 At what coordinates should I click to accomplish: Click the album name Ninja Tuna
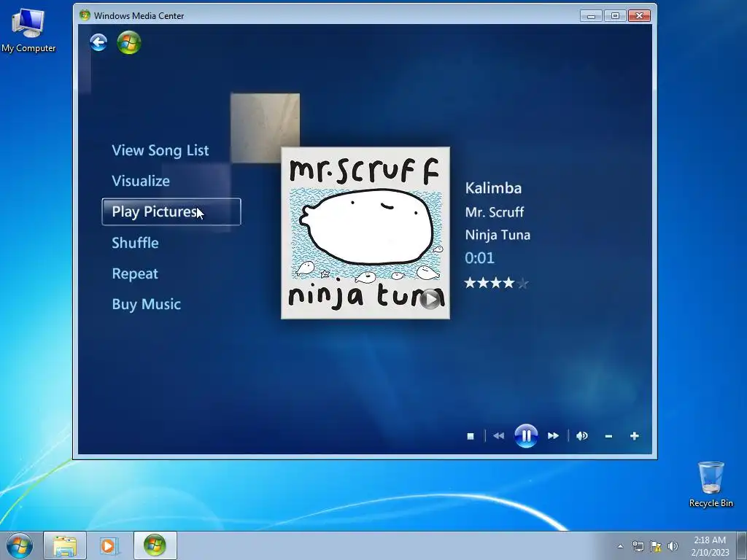[x=498, y=235]
